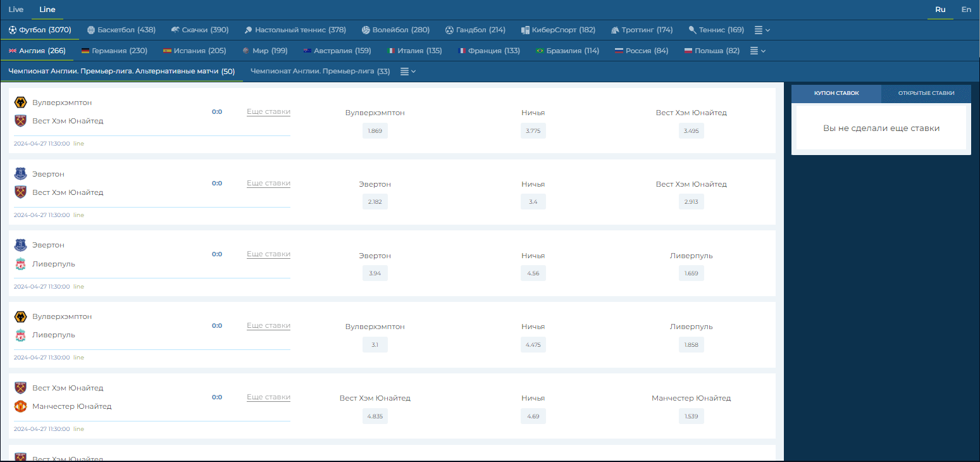Click Everton logo in Эвертон vs Ливерпуль match
The image size is (980, 462).
coord(21,246)
